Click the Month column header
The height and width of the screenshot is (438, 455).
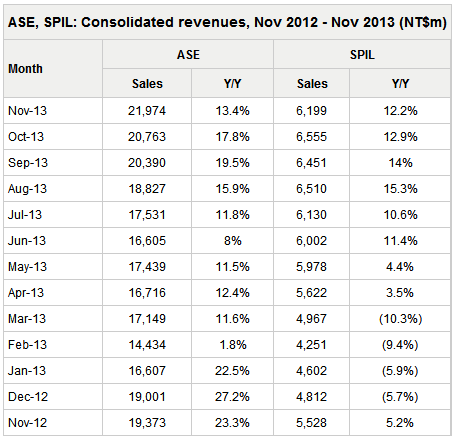point(26,69)
